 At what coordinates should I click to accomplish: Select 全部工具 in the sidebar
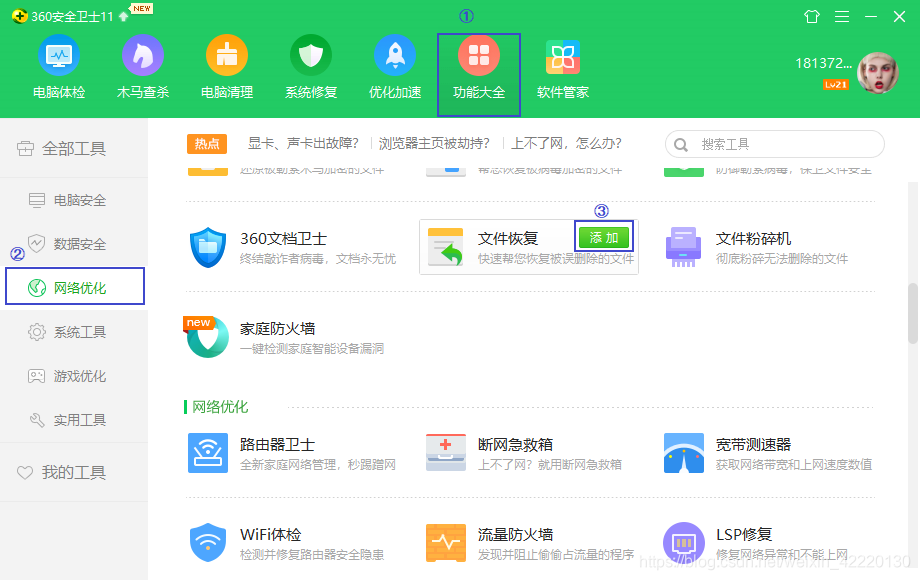click(74, 148)
